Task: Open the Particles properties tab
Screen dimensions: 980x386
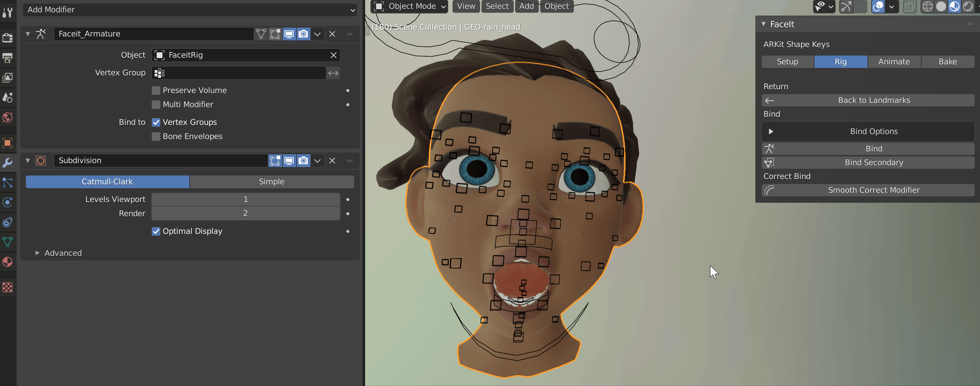Action: (8, 183)
